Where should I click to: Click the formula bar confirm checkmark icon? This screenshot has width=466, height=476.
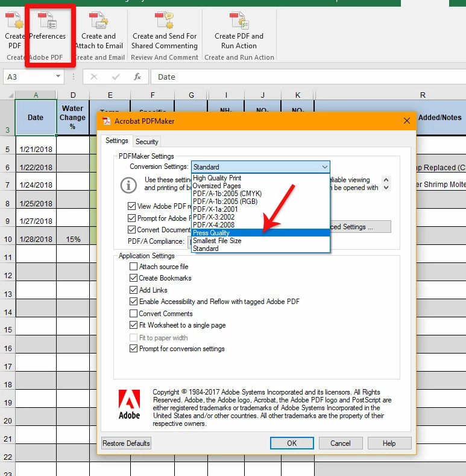click(116, 77)
